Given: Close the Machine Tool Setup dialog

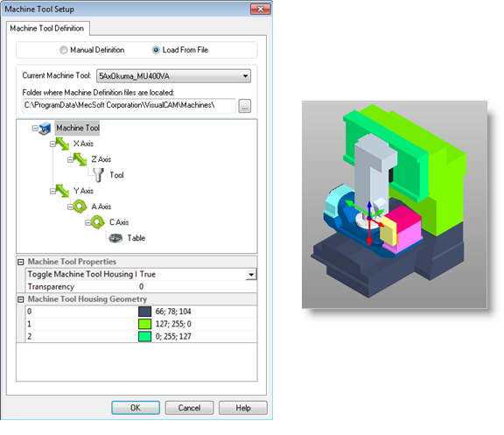Looking at the screenshot, I should [x=261, y=9].
